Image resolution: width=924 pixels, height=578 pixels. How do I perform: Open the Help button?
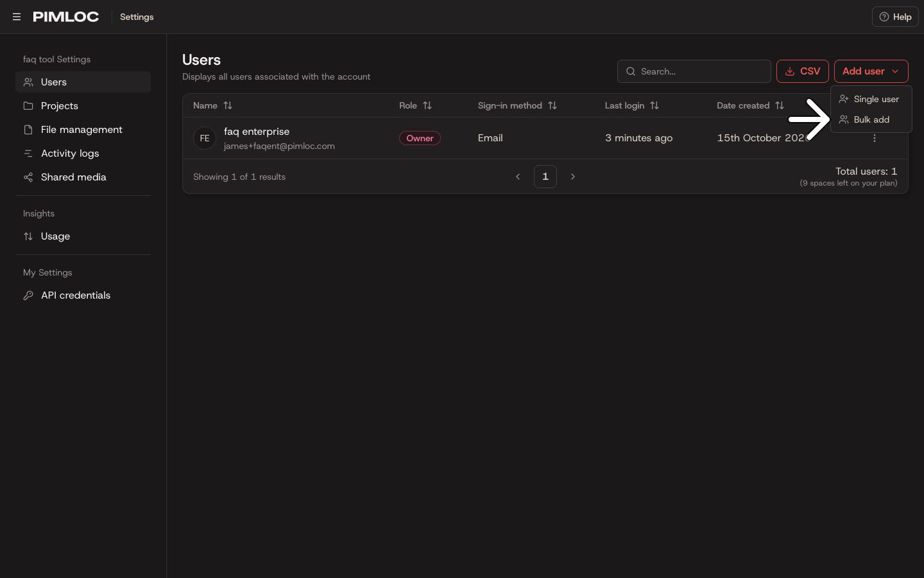coord(895,17)
